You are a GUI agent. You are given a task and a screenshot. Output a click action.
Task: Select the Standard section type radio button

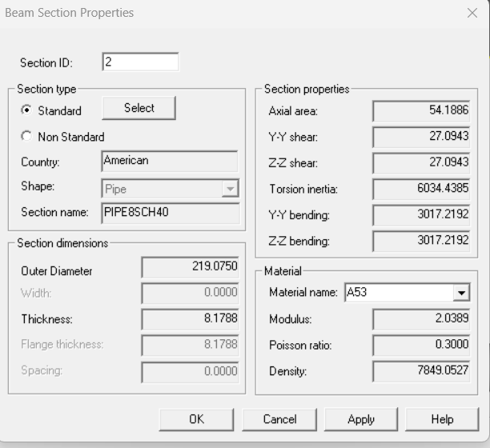pyautogui.click(x=26, y=110)
